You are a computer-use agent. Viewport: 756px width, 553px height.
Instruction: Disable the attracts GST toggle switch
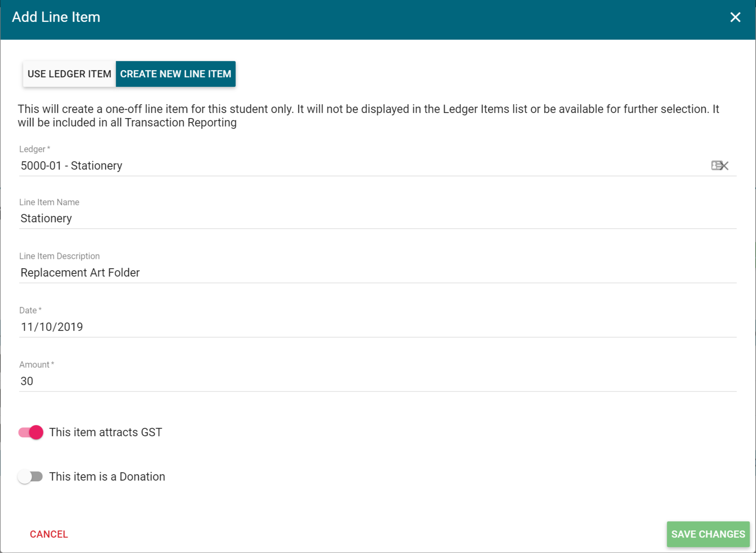pos(31,432)
